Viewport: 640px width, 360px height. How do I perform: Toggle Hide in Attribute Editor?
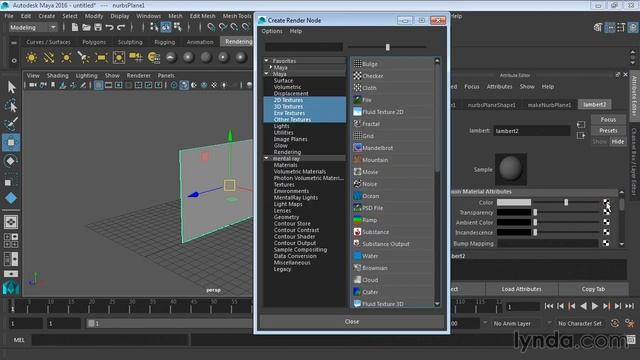click(x=618, y=142)
